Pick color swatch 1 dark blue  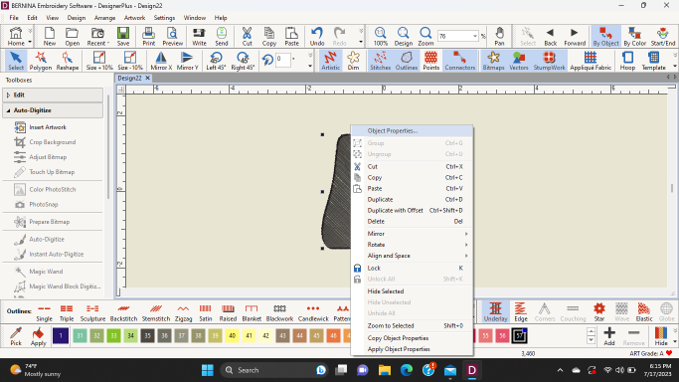[61, 336]
